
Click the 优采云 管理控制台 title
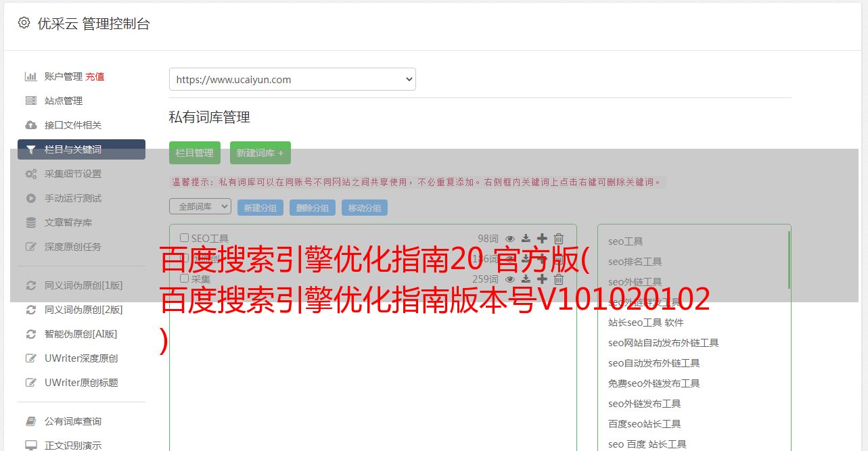click(93, 24)
